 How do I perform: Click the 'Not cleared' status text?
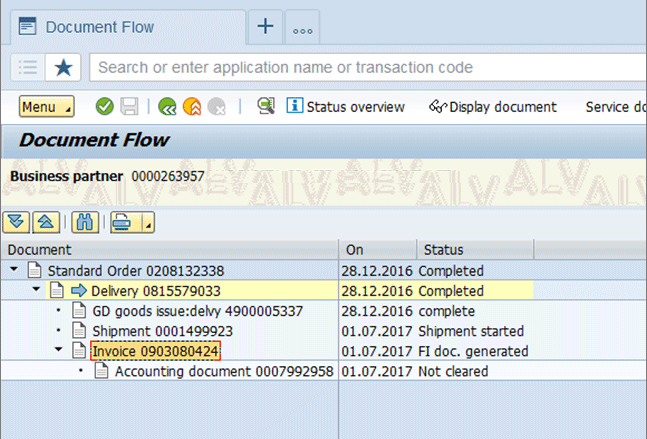(x=453, y=371)
